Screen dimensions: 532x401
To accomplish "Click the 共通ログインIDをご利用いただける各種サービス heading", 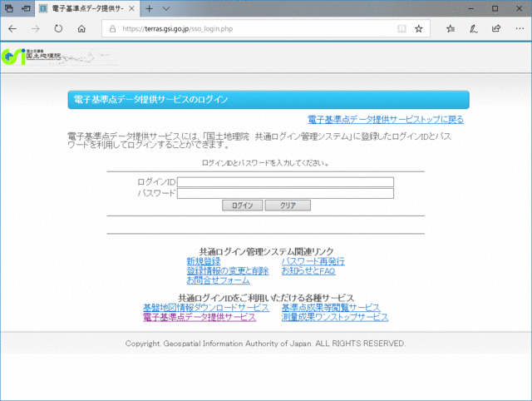I will pyautogui.click(x=266, y=298).
